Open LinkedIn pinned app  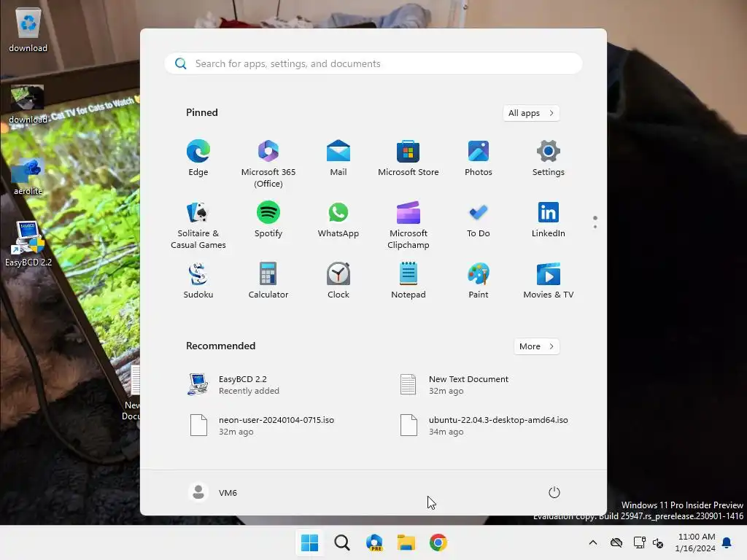(549, 220)
